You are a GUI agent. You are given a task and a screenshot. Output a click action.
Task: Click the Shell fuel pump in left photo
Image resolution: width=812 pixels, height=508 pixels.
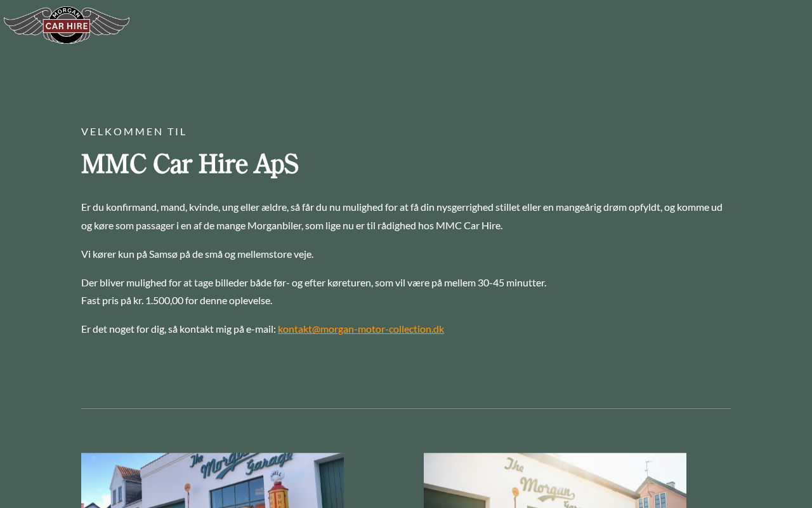278,489
